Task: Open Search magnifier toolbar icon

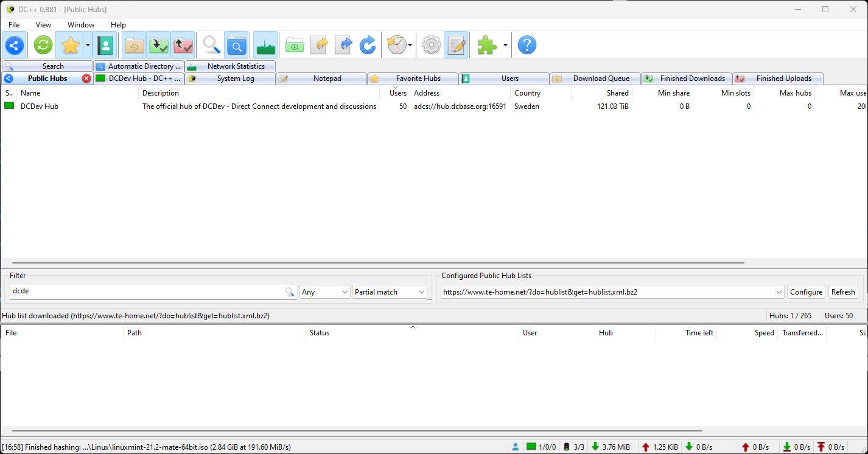Action: (x=211, y=45)
